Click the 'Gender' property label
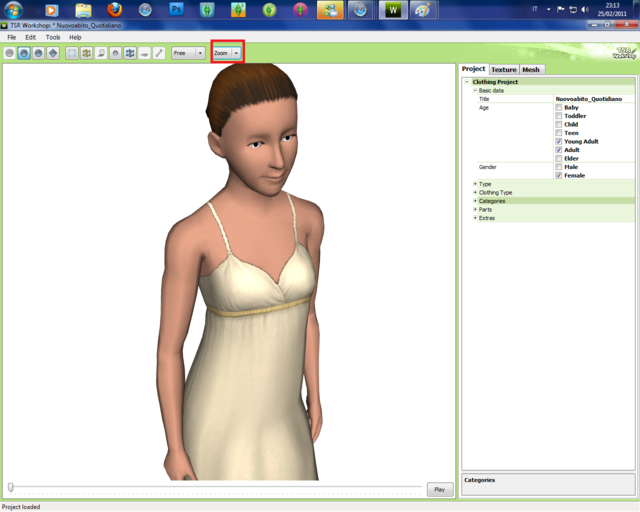Image resolution: width=640 pixels, height=512 pixels. pyautogui.click(x=488, y=167)
